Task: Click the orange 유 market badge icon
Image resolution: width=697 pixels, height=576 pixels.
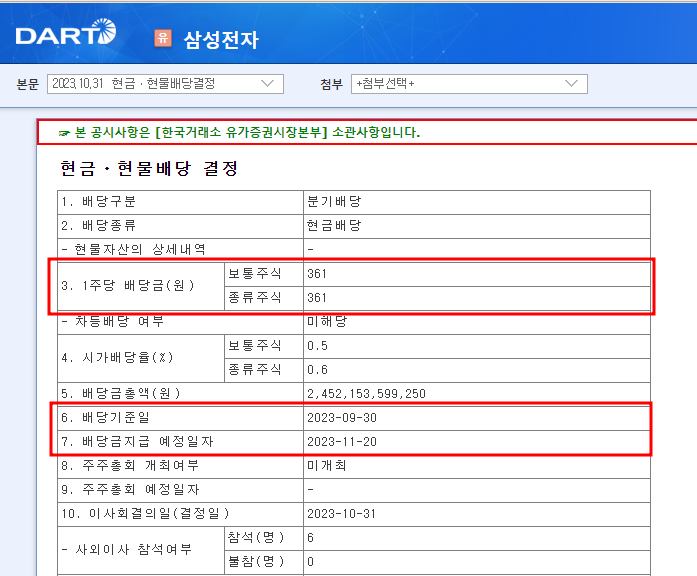Action: [163, 37]
